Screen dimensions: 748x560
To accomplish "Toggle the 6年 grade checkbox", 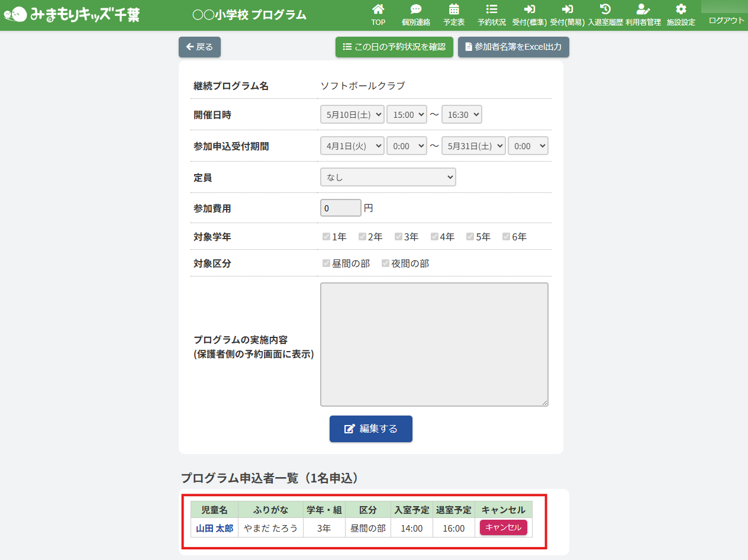I will (506, 237).
